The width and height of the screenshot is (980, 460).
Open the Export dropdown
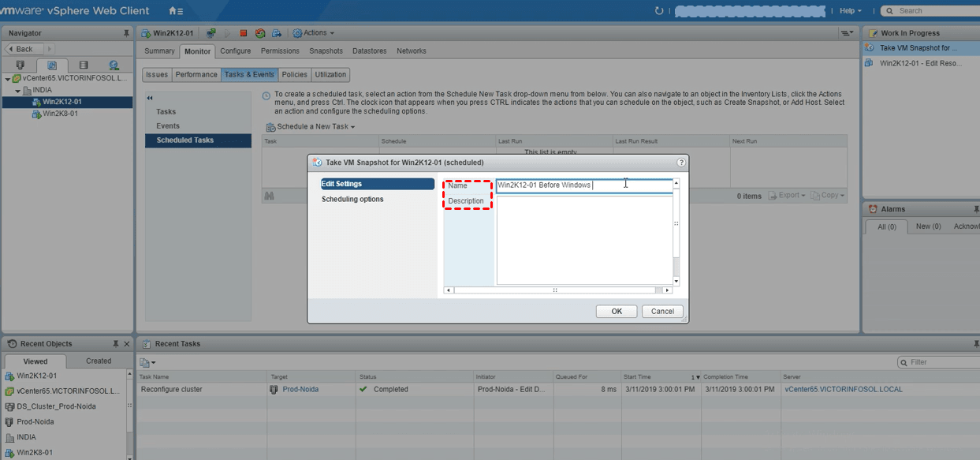pos(787,196)
